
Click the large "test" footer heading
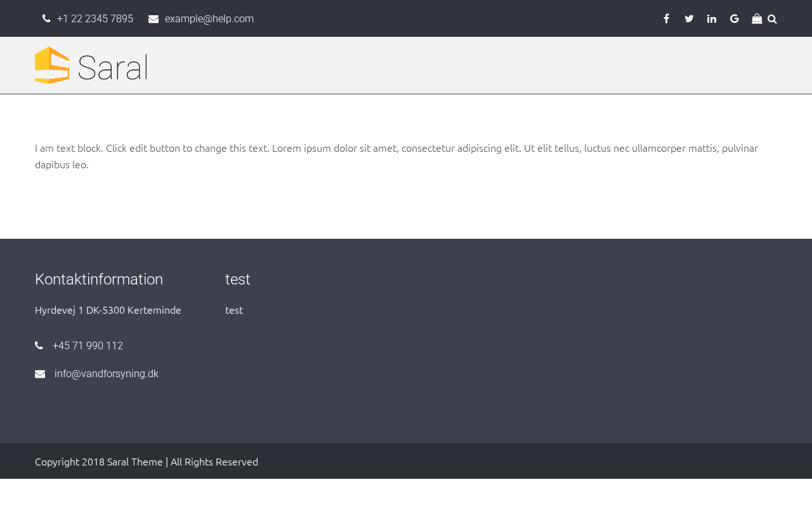coord(238,279)
